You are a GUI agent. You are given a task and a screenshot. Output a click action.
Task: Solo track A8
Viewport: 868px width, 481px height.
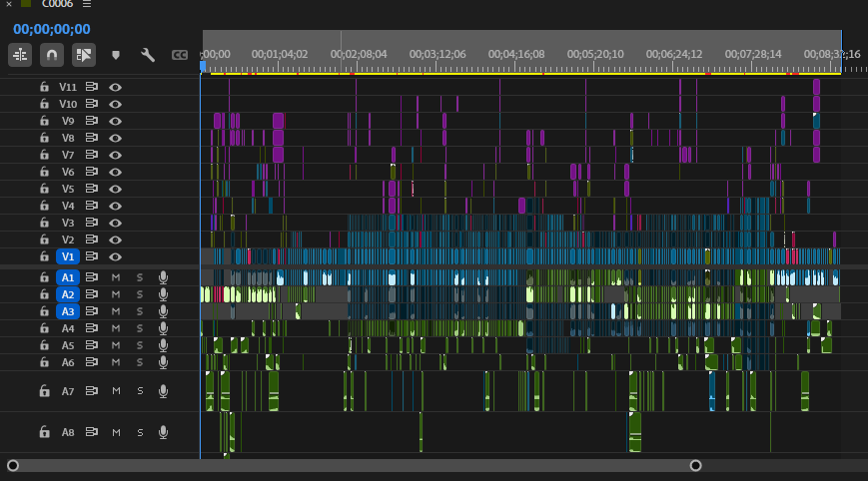point(140,432)
